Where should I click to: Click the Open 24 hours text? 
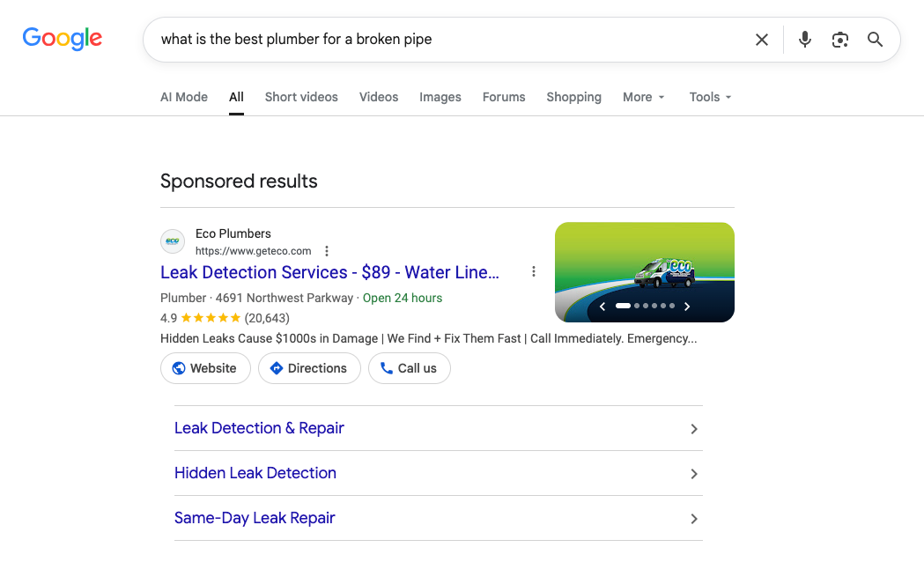pyautogui.click(x=403, y=298)
